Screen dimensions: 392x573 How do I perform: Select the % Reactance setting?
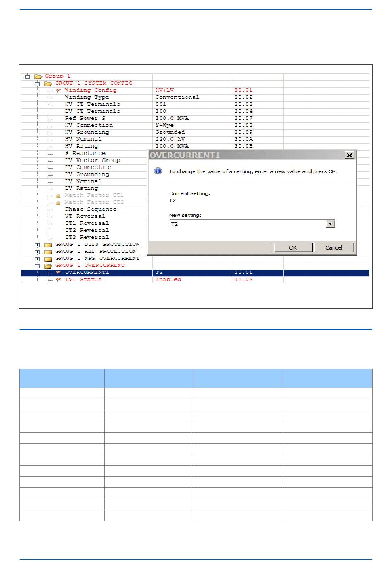(85, 153)
